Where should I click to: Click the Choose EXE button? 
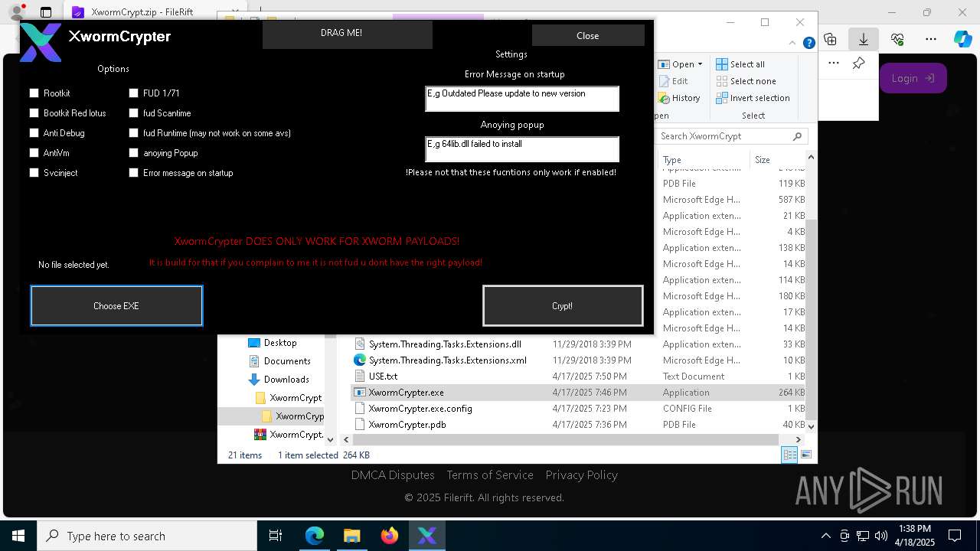[116, 305]
